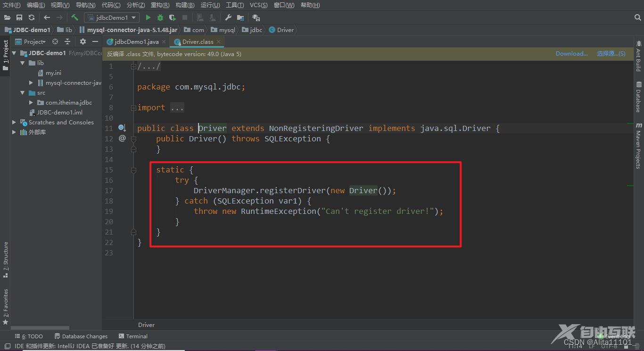644x351 pixels.
Task: Hide the Project panel with minus icon
Action: tap(95, 41)
